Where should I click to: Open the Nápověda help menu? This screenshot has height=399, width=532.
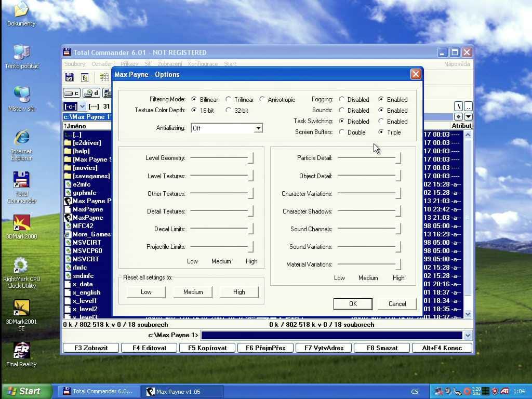(457, 64)
